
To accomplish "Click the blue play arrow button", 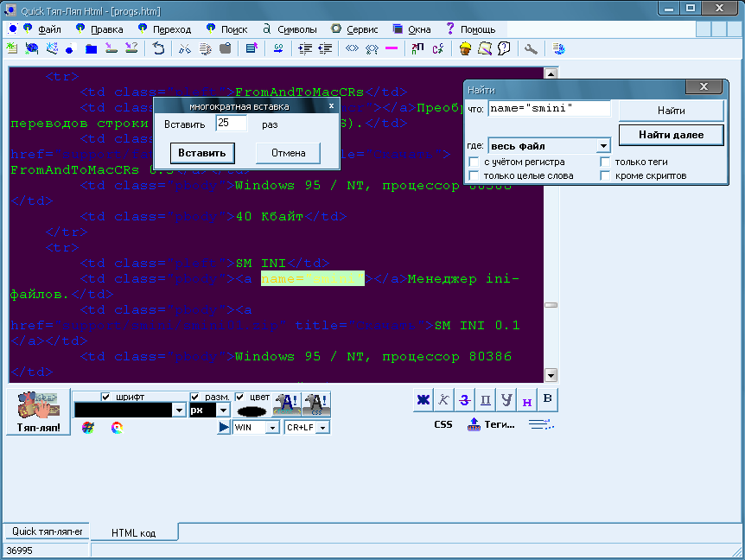I will click(223, 427).
